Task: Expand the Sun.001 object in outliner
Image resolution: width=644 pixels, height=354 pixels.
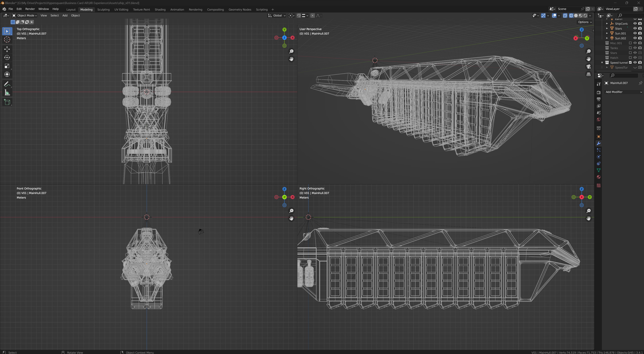Action: pos(607,33)
